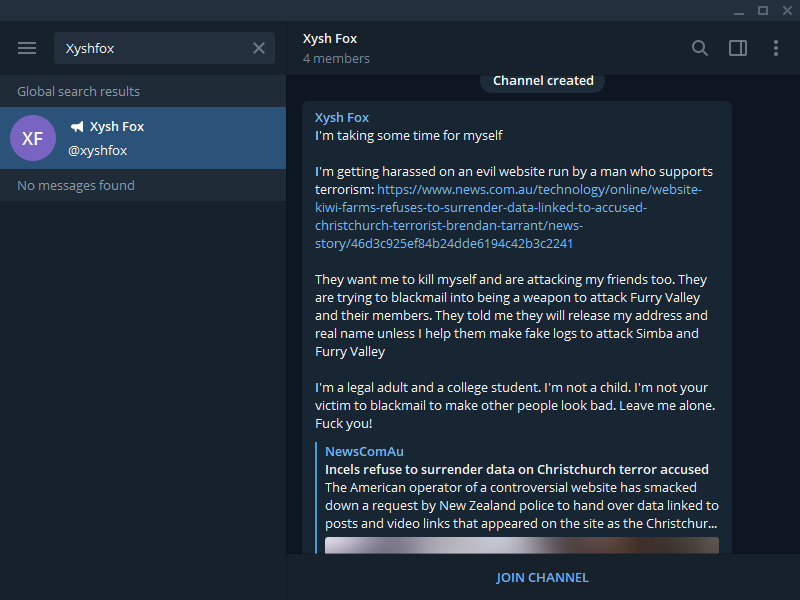Open the Incels refuse to surrender headline
800x600 pixels.
(517, 469)
